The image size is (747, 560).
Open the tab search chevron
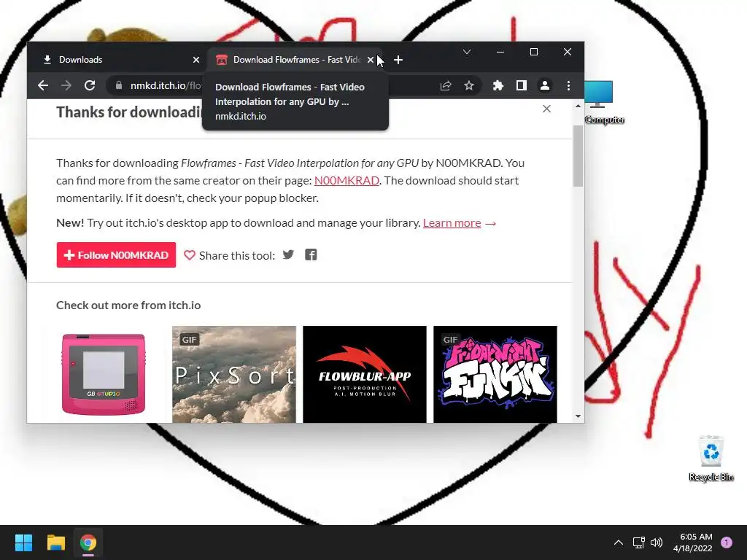tap(467, 52)
